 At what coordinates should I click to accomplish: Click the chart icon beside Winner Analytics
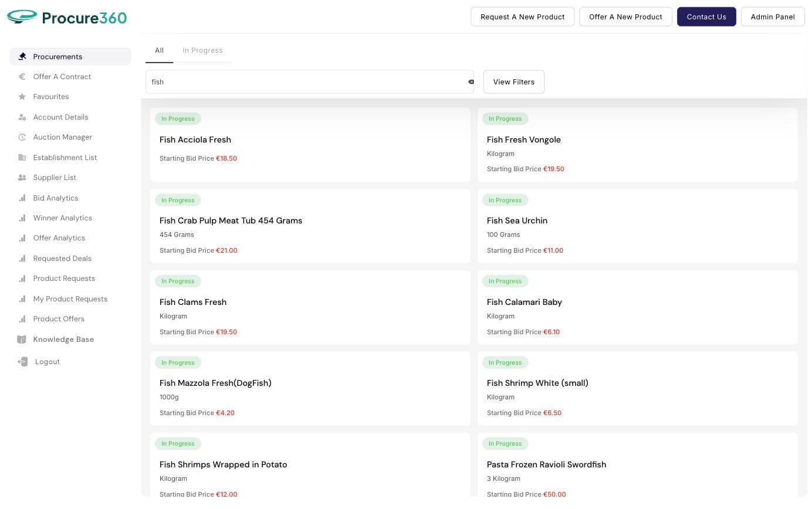click(x=22, y=218)
